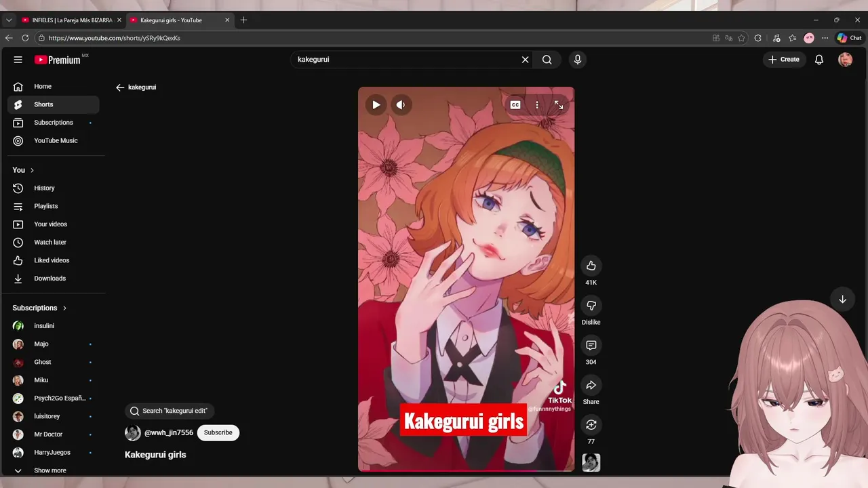Viewport: 868px width, 488px height.
Task: Open Majo channel subscription
Action: pyautogui.click(x=53, y=344)
